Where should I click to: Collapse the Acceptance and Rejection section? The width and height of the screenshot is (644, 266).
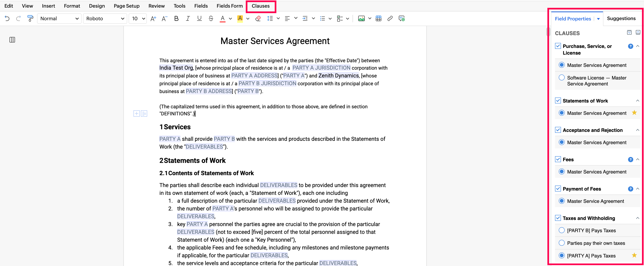click(638, 130)
